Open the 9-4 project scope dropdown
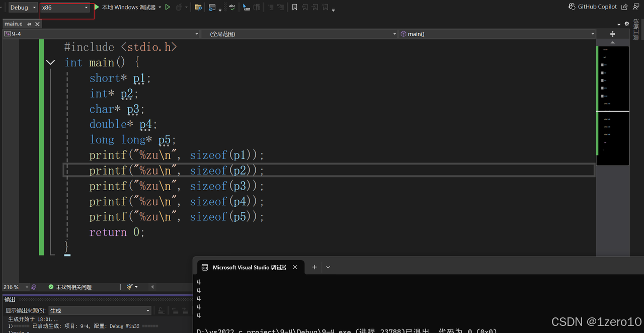Image resolution: width=644 pixels, height=333 pixels. click(101, 34)
